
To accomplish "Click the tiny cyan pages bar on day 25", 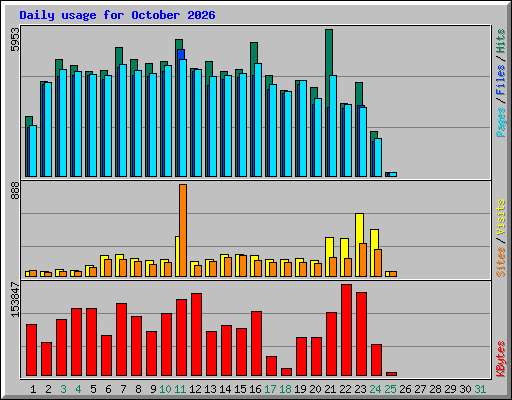I will point(393,174).
